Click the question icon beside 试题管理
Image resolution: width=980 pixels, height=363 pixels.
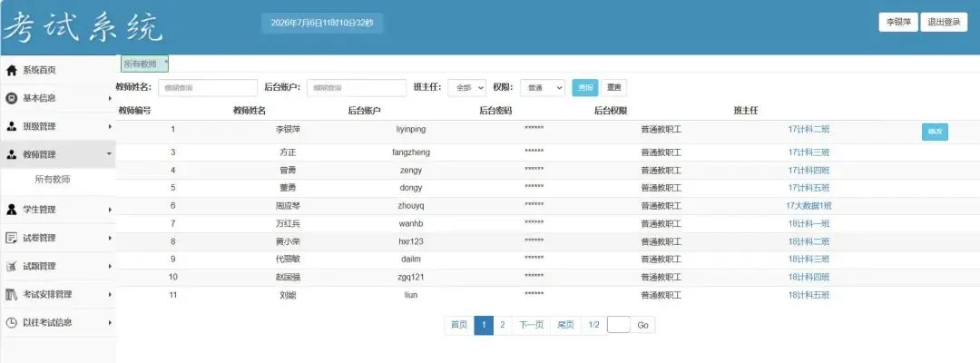point(11,266)
